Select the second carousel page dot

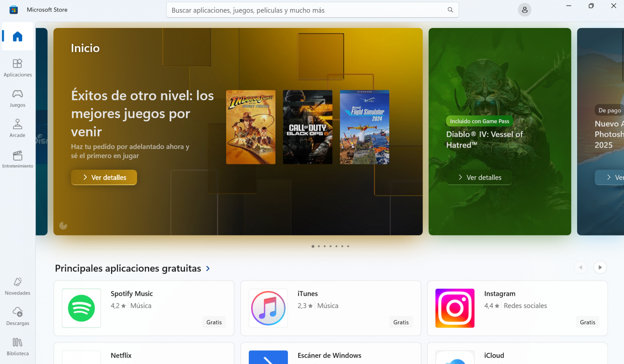319,246
